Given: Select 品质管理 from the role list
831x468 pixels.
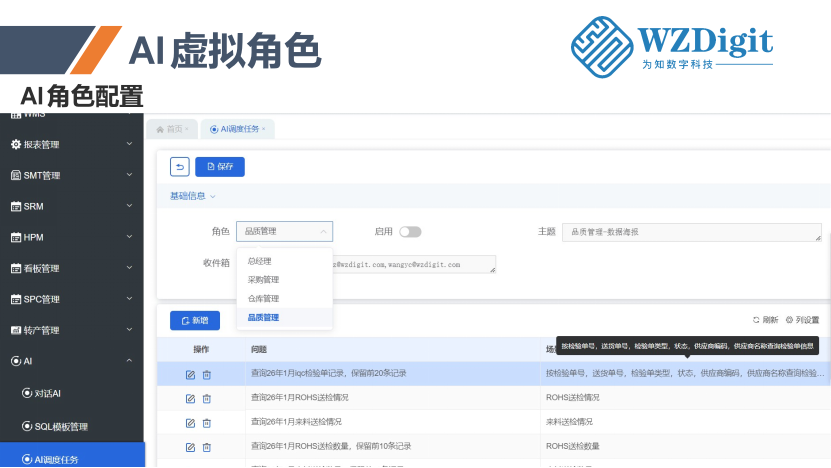Looking at the screenshot, I should (285, 317).
